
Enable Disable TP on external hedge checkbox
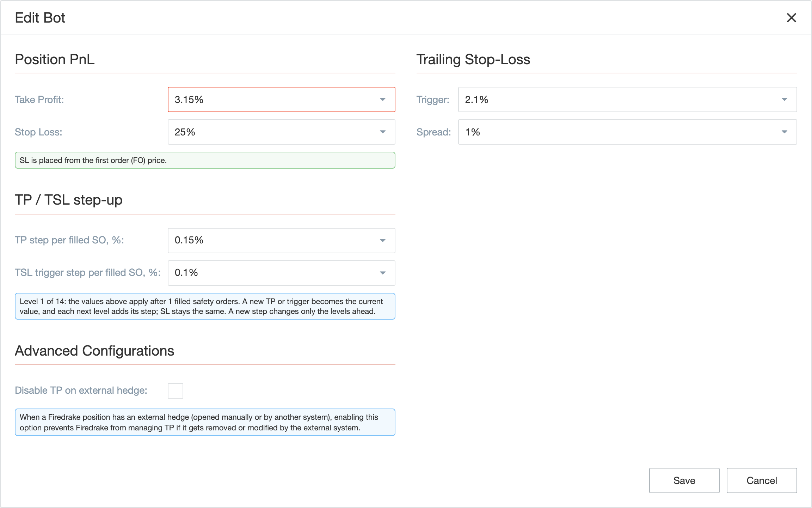pyautogui.click(x=176, y=391)
